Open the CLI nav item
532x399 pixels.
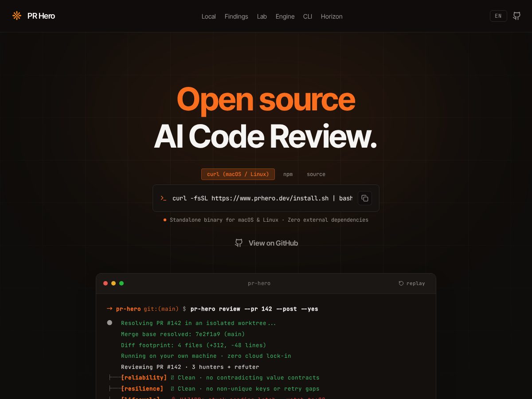308,16
